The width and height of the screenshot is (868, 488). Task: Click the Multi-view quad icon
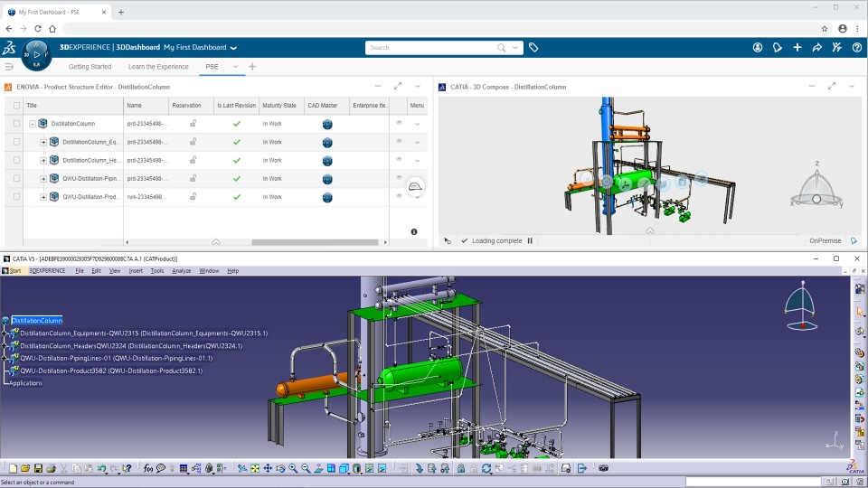(x=331, y=469)
